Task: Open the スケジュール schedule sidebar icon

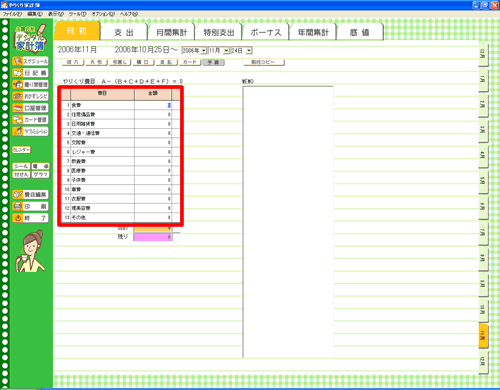Action: (x=30, y=61)
